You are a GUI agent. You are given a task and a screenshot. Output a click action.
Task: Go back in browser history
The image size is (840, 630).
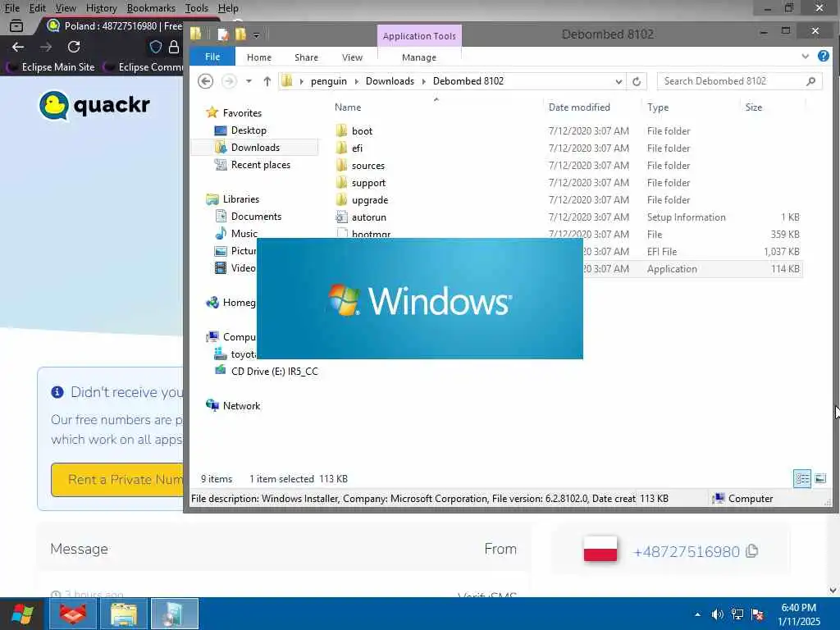coord(18,47)
